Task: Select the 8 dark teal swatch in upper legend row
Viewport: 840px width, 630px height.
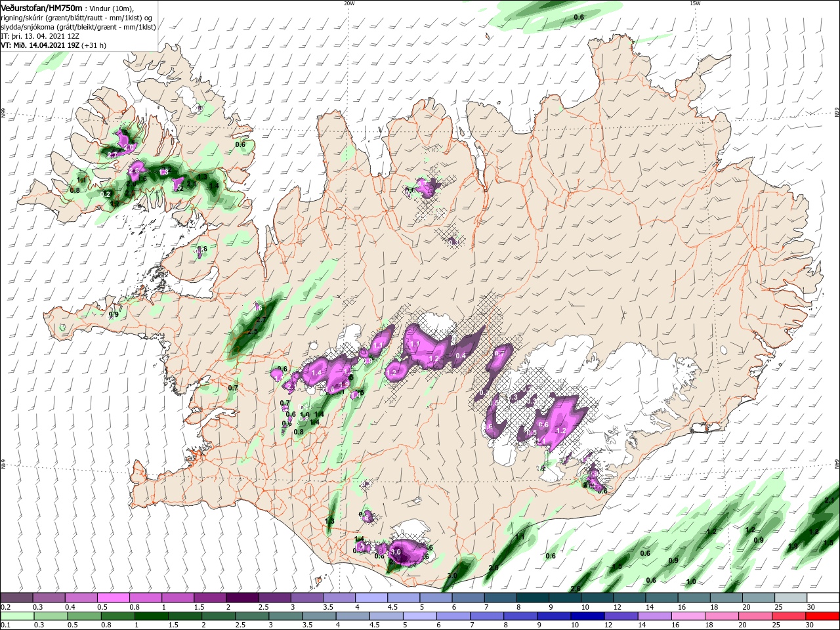Action: pyautogui.click(x=532, y=598)
